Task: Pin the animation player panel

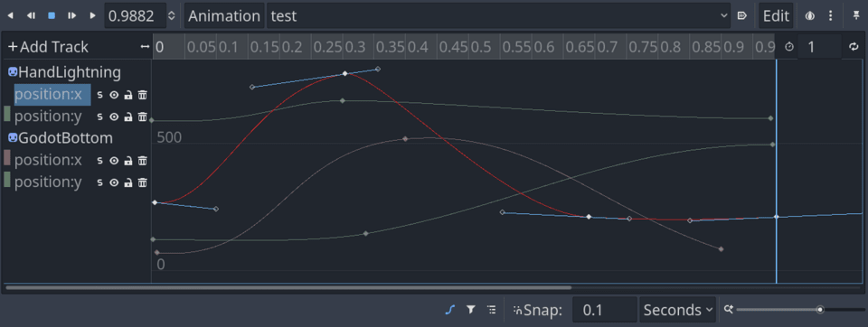Action: (856, 16)
